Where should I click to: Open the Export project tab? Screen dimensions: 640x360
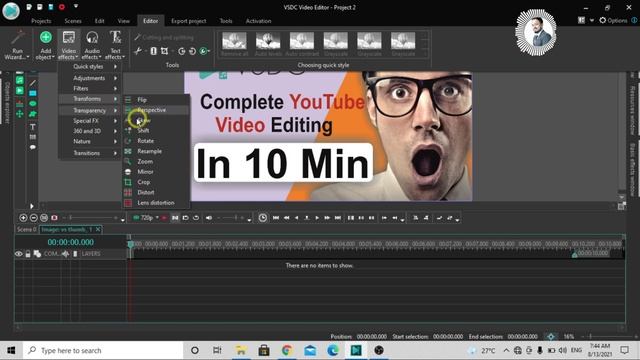click(189, 21)
